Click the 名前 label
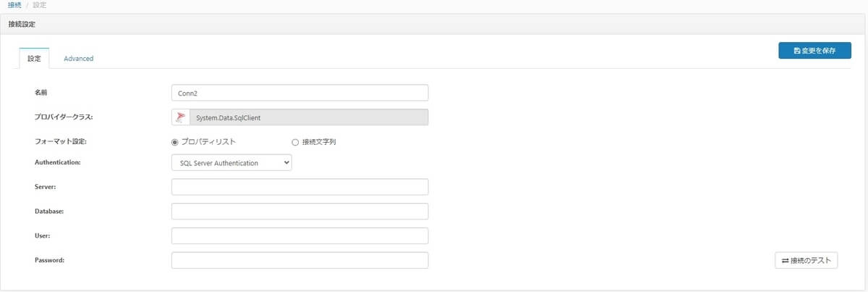 tap(41, 93)
